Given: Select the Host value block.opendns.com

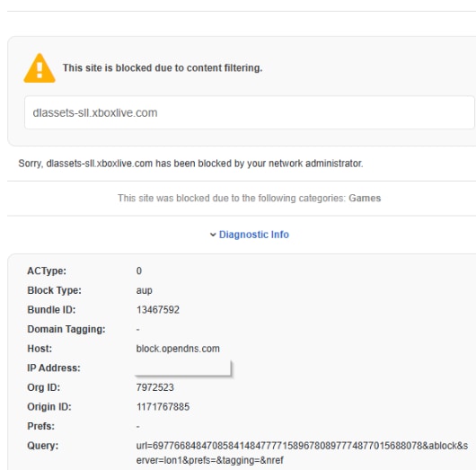Looking at the screenshot, I should (178, 349).
